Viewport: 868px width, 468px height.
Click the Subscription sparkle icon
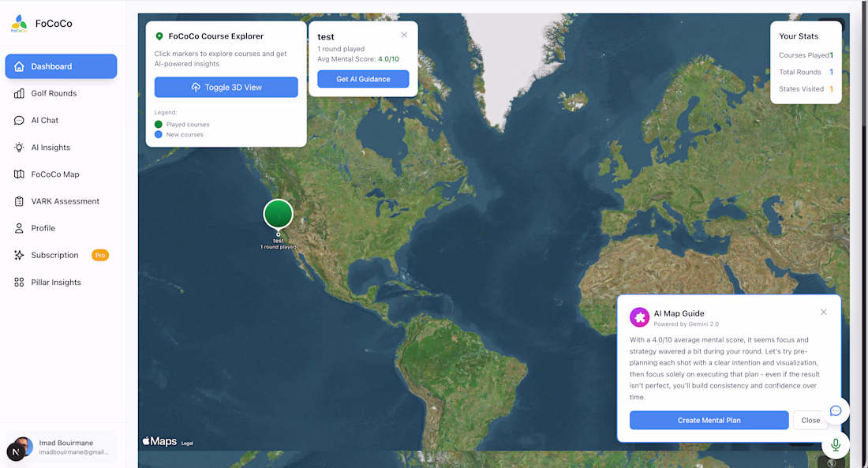pos(19,255)
